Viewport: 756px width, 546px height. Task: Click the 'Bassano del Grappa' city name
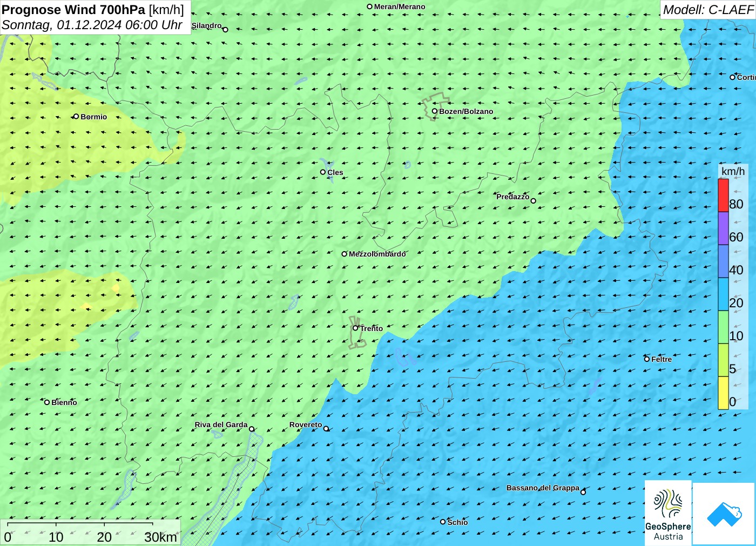click(543, 488)
